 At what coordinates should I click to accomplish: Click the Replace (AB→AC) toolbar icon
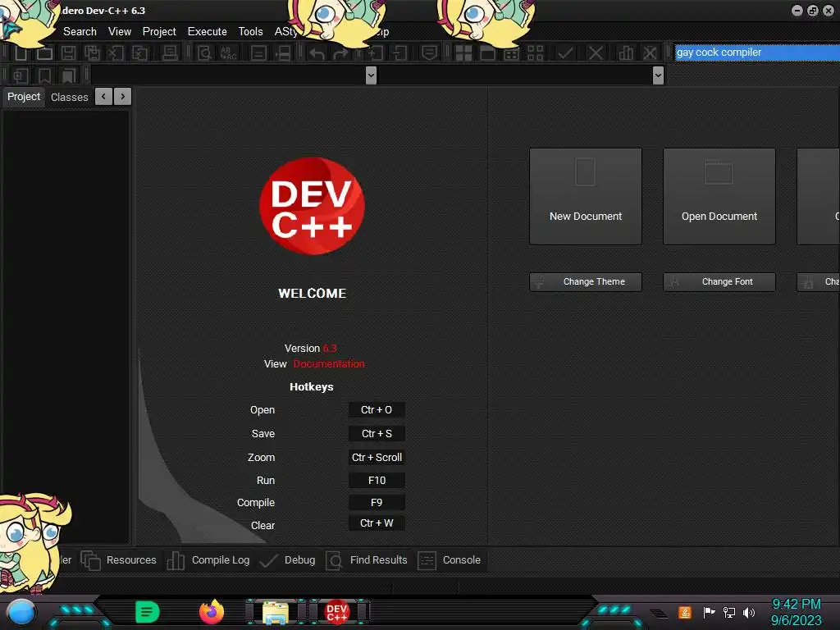228,52
